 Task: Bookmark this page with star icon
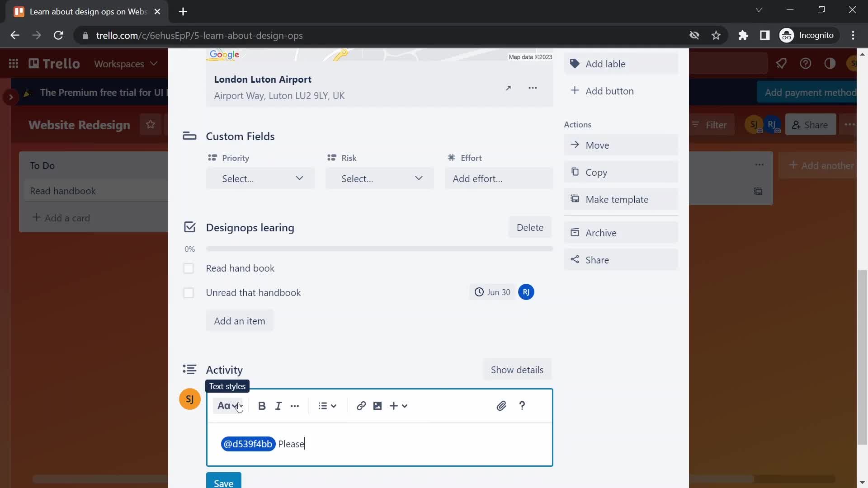click(x=716, y=35)
